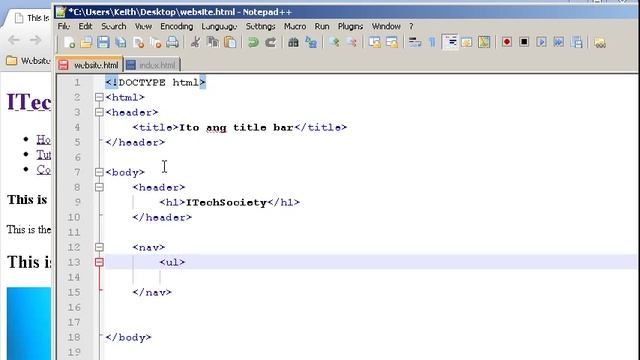Collapse the nav fold on line 12
Viewport: 640px width, 360px height.
coord(99,247)
